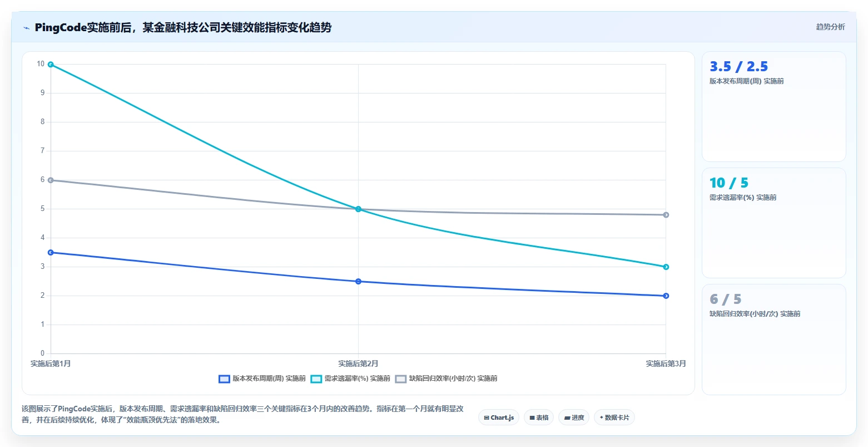Click the 6 / 5 metric card value
Image resolution: width=868 pixels, height=447 pixels.
coord(726,299)
